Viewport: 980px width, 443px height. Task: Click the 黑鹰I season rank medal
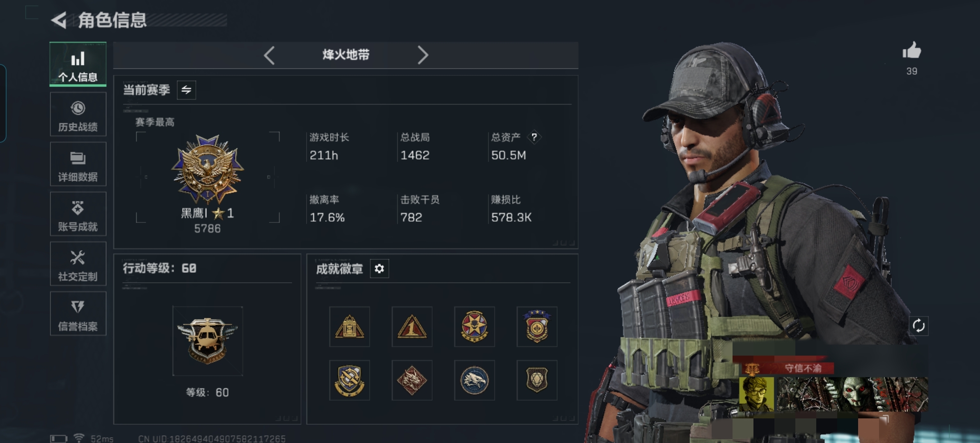[x=208, y=169]
